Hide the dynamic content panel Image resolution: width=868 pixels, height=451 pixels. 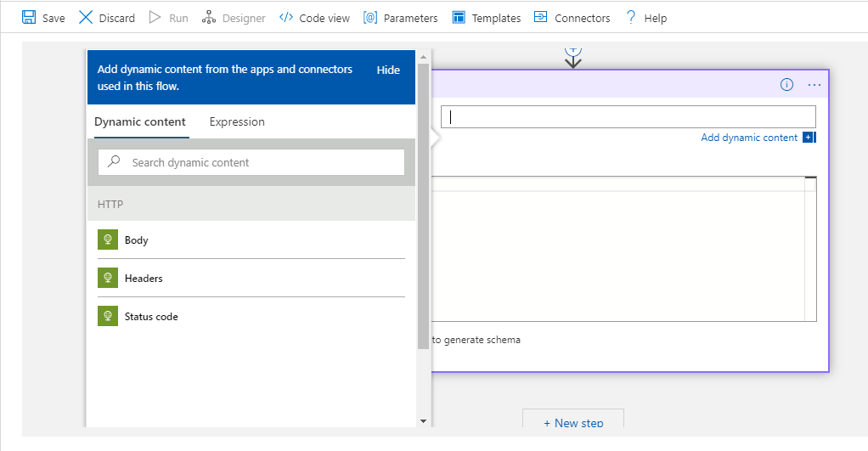point(388,70)
